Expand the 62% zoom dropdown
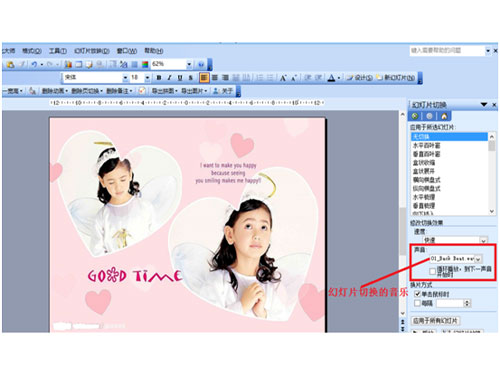 pos(189,64)
